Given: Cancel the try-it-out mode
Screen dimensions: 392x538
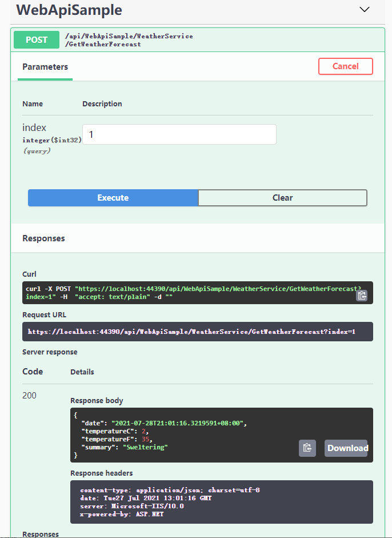Looking at the screenshot, I should pos(345,66).
